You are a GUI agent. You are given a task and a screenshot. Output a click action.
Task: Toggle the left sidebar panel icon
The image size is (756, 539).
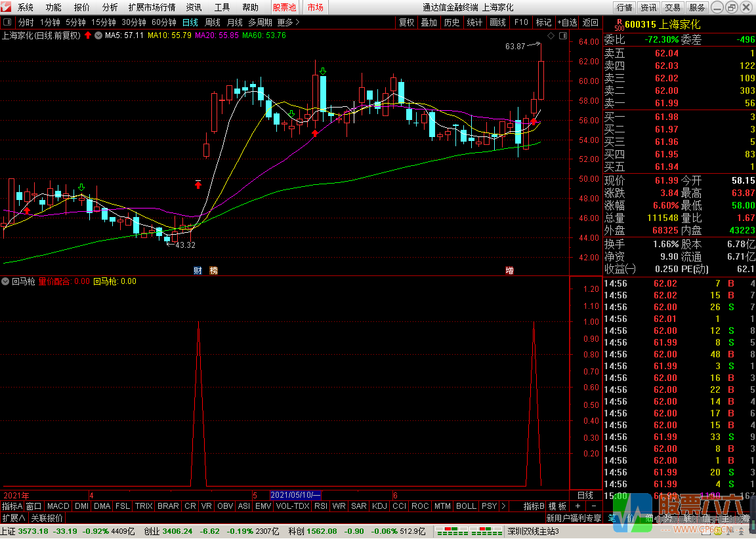point(7,22)
